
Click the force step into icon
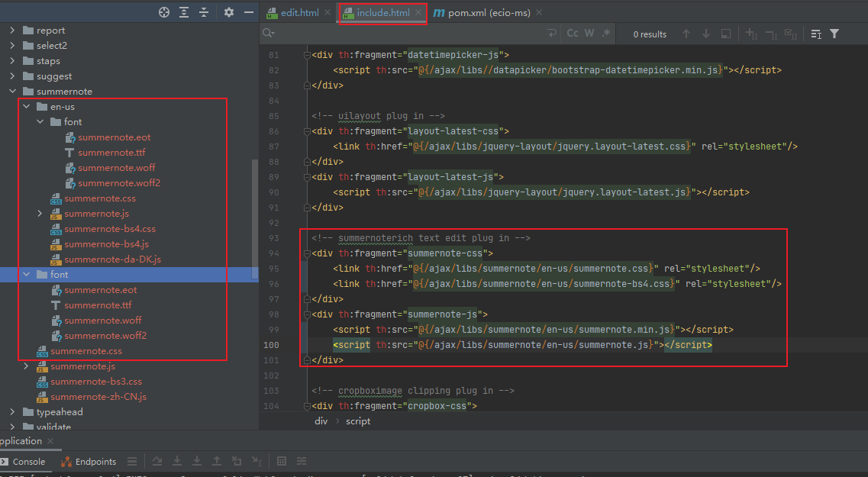[x=196, y=461]
